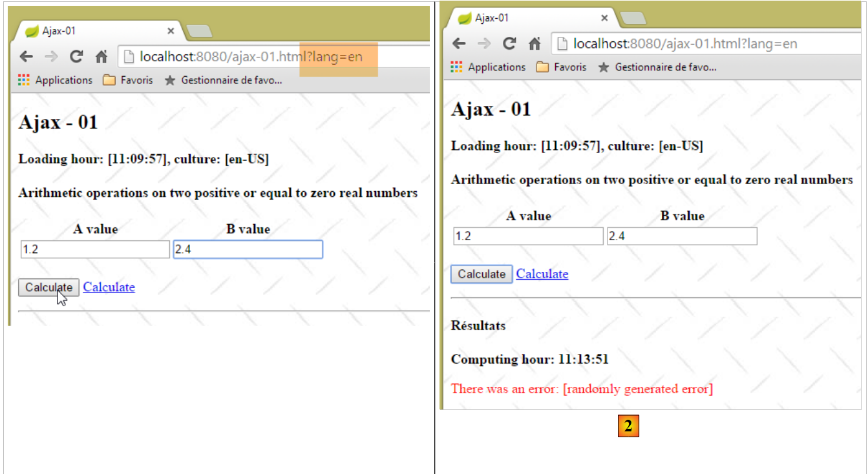The width and height of the screenshot is (868, 474).
Task: Focus the B value field in the right page
Action: (x=682, y=236)
